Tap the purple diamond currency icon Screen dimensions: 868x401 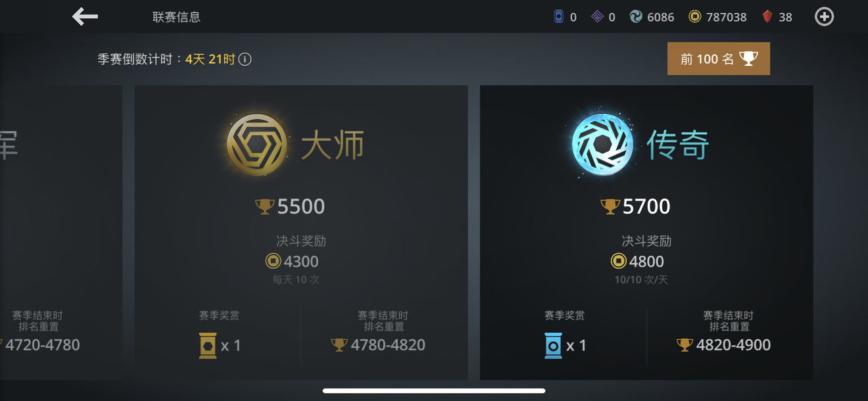click(x=597, y=17)
